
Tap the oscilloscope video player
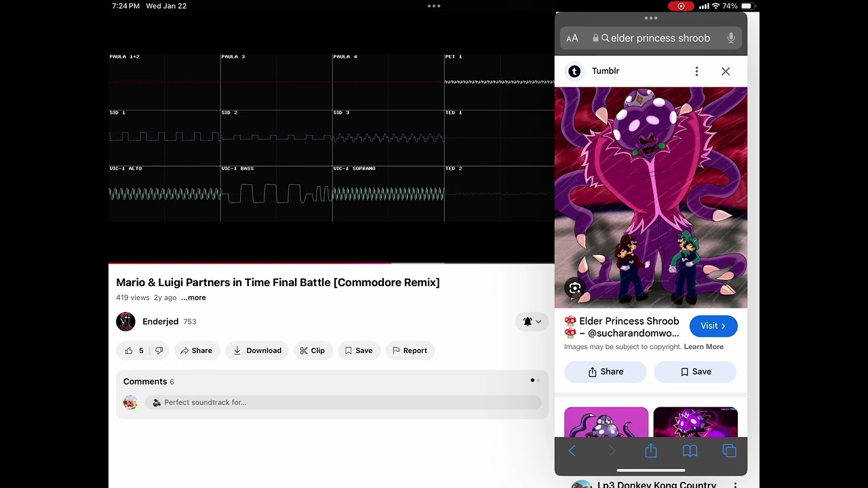pyautogui.click(x=332, y=138)
